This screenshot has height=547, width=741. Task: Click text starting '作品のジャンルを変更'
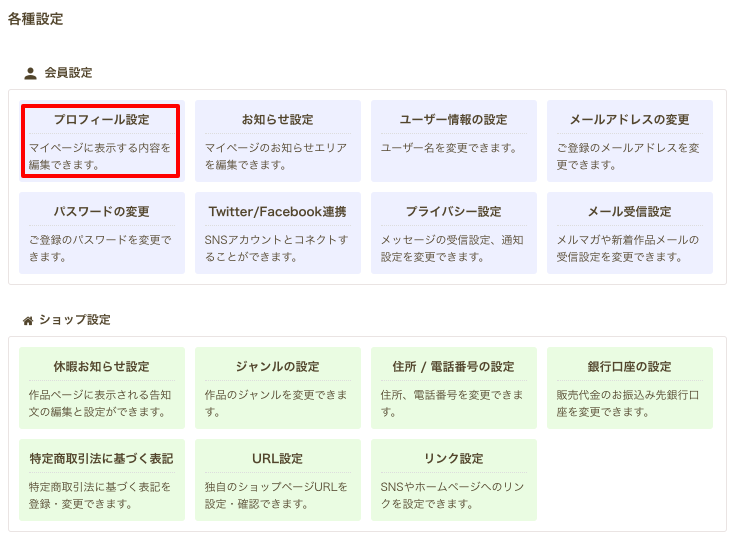click(x=276, y=403)
